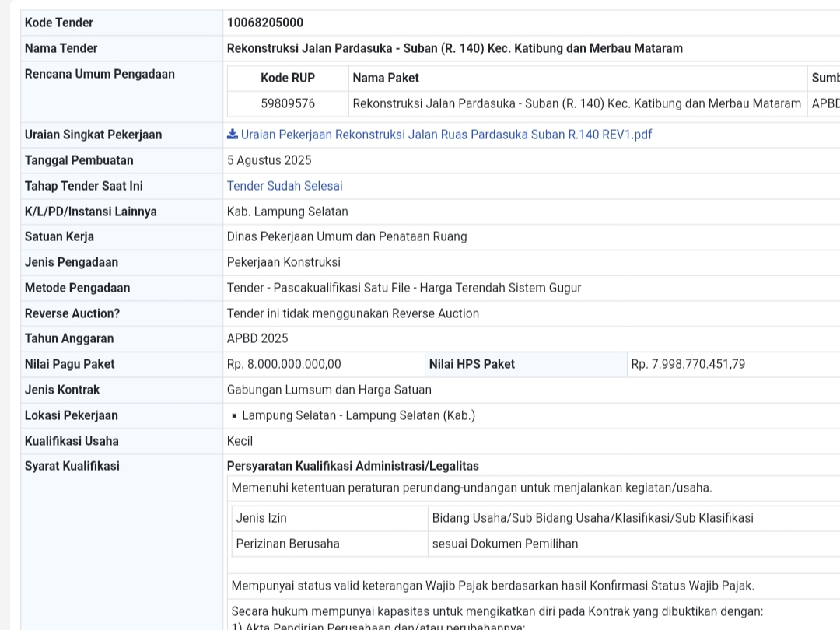
Task: Select the Pekerjaan Konstruksi procurement type
Action: pos(283,262)
